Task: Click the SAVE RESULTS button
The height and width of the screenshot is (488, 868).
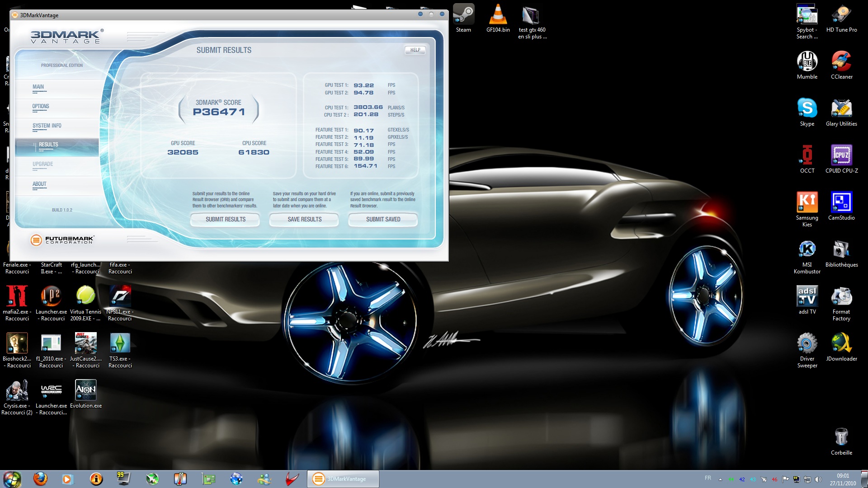Action: click(304, 220)
